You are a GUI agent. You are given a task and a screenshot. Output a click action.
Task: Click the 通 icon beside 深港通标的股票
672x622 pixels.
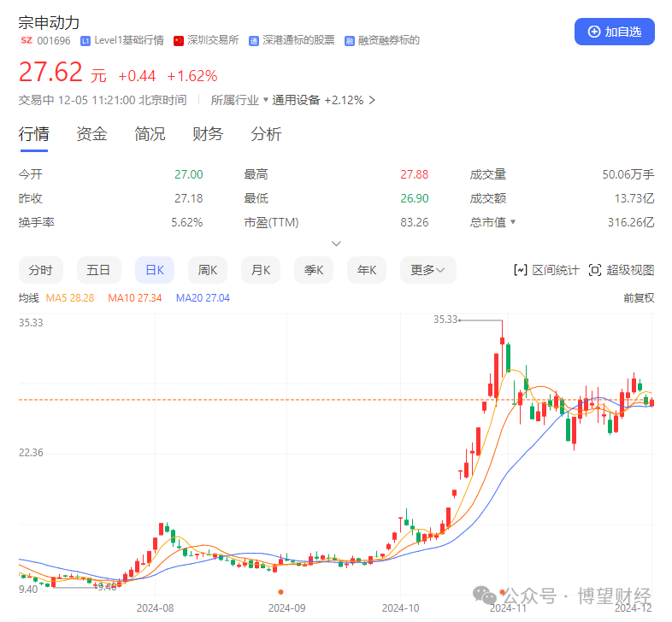coord(254,41)
